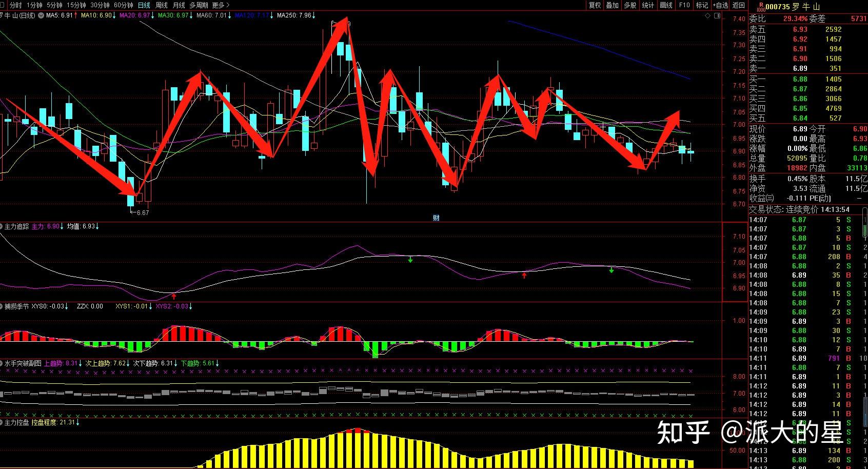
Task: Click the red up-arrow signal at the 主力追踪 crossover low
Action: pos(174,296)
